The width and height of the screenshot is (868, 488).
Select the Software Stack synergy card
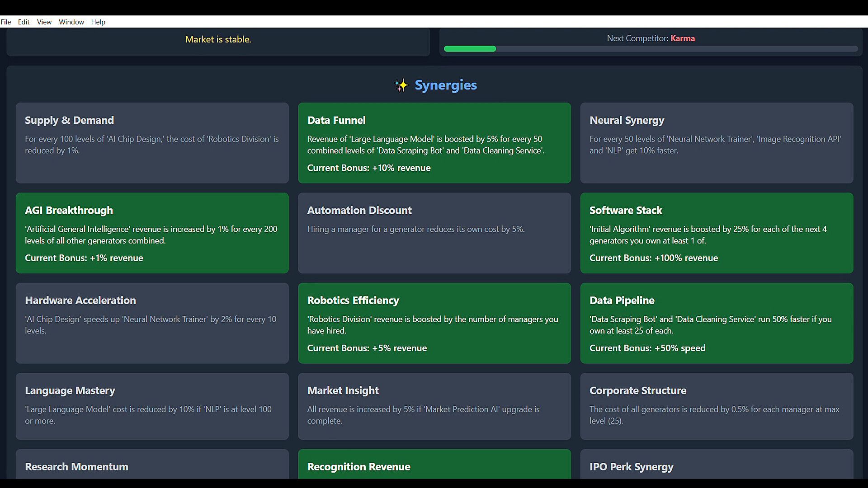pos(717,233)
